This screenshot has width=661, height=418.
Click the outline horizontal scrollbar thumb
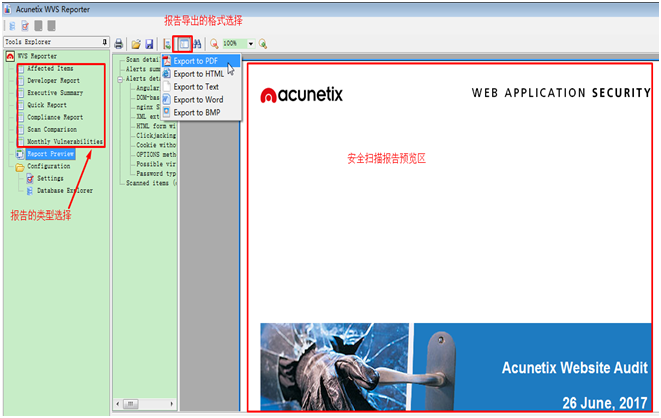pyautogui.click(x=130, y=404)
